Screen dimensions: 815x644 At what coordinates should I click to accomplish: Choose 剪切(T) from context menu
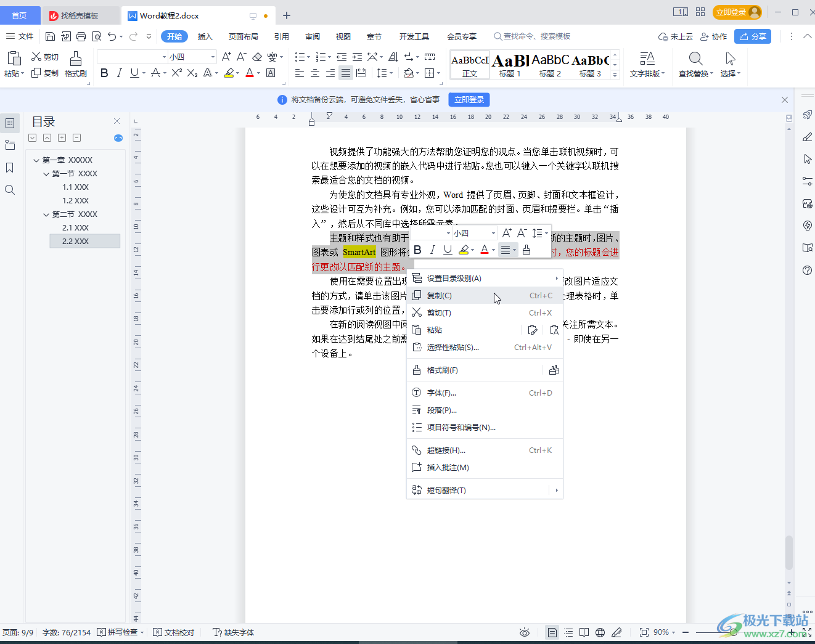click(x=485, y=313)
